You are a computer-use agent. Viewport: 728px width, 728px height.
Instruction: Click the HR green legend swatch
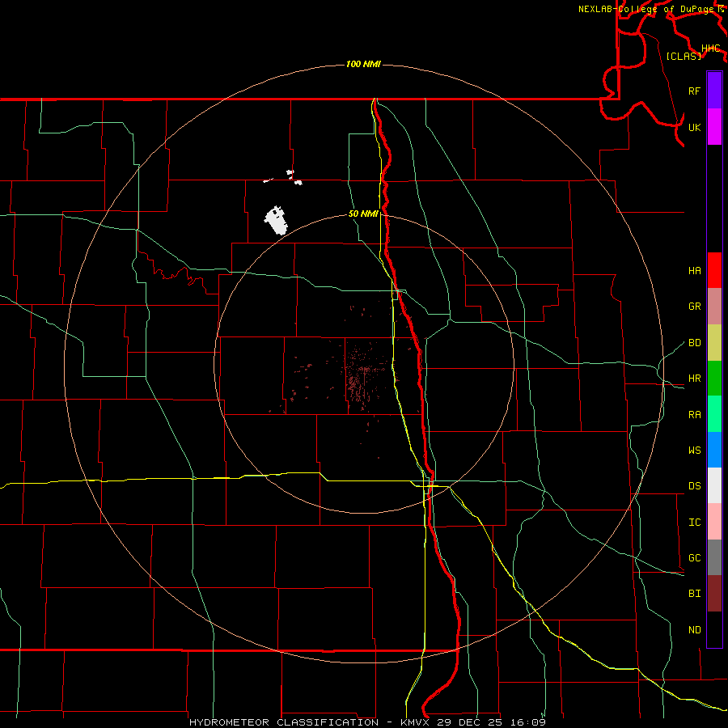[x=714, y=379]
